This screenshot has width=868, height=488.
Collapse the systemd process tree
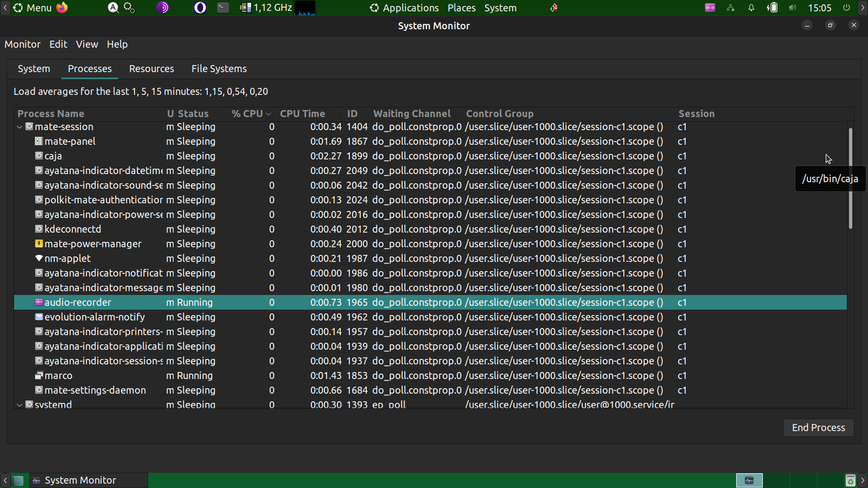[x=20, y=404]
